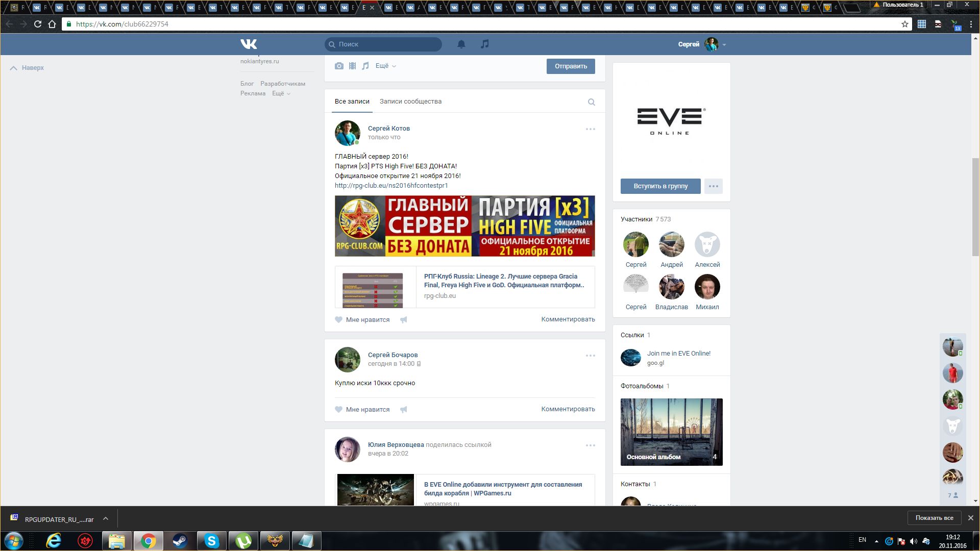Share Сергей Бочаров's post via megaphone icon
980x551 pixels.
403,409
